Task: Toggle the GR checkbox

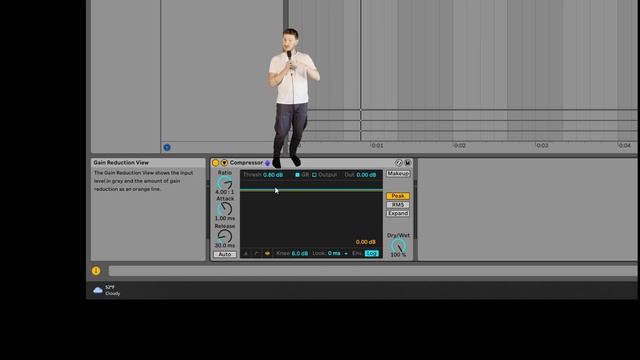Action: [297, 175]
